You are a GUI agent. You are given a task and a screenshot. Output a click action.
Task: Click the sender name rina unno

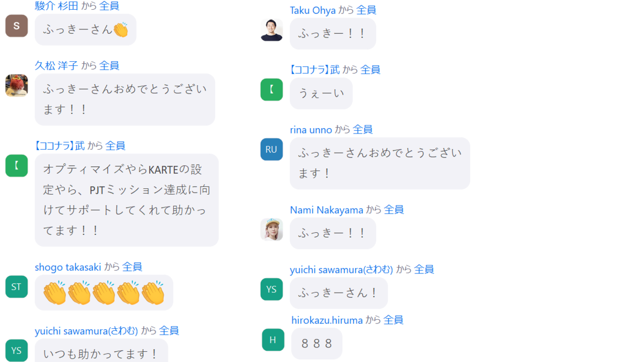311,129
